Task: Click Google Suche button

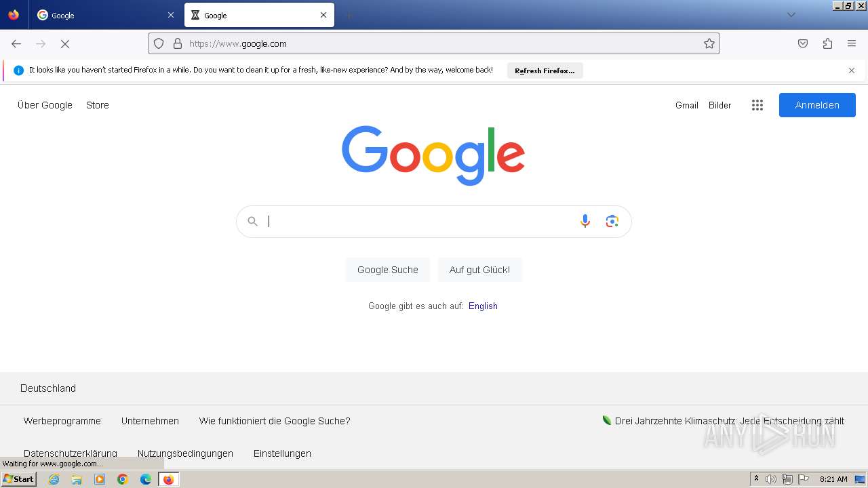Action: [x=388, y=270]
